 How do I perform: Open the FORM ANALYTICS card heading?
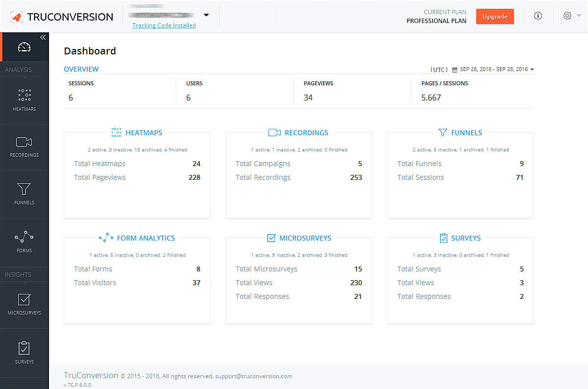coord(146,238)
